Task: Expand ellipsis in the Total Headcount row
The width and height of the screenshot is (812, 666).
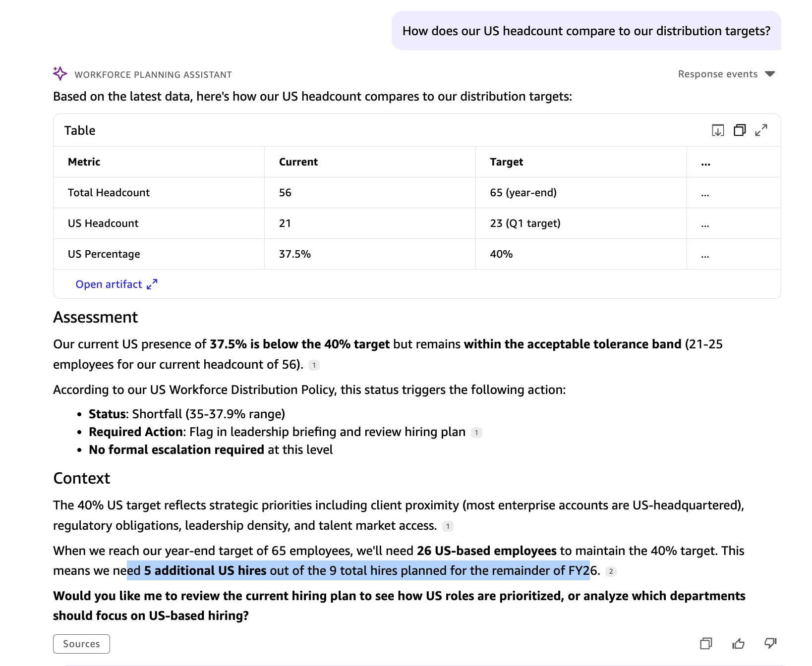Action: tap(705, 193)
